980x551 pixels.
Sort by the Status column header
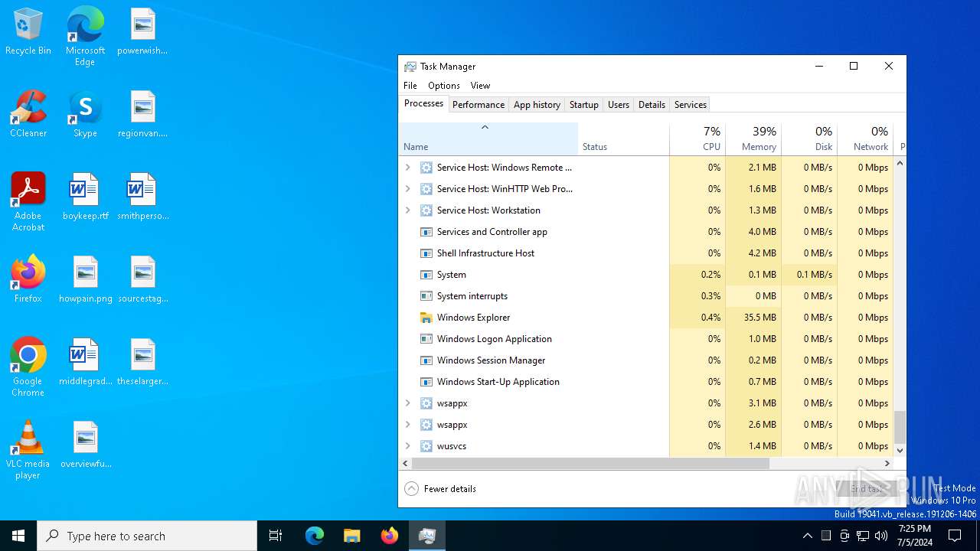tap(623, 139)
